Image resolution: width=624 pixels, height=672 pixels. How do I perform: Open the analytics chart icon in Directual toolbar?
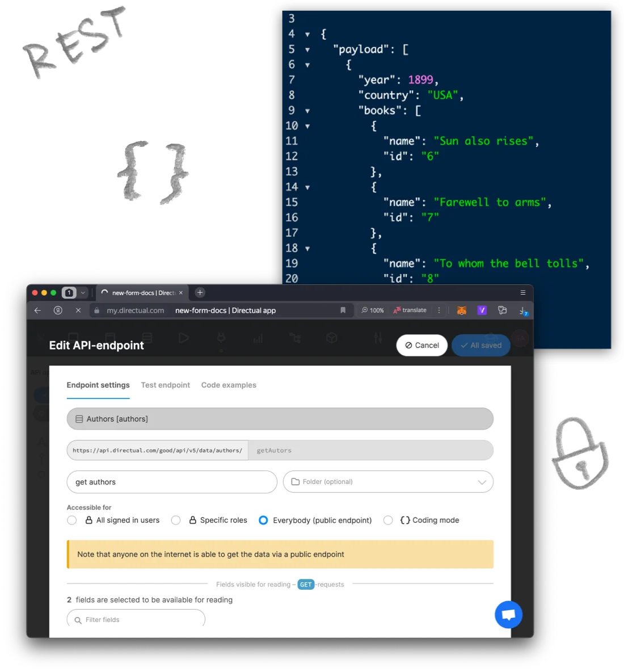258,339
